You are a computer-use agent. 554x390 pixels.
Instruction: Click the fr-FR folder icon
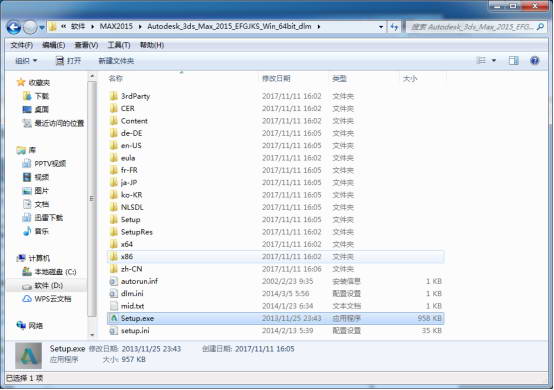(x=113, y=170)
